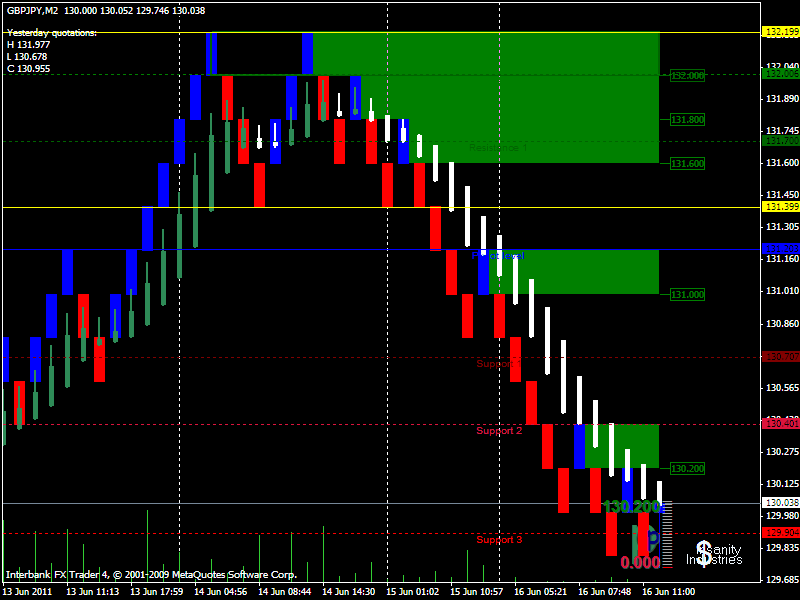Click the '13 Jun 17:59' time axis label
Image resolution: width=800 pixels, height=600 pixels.
(157, 592)
